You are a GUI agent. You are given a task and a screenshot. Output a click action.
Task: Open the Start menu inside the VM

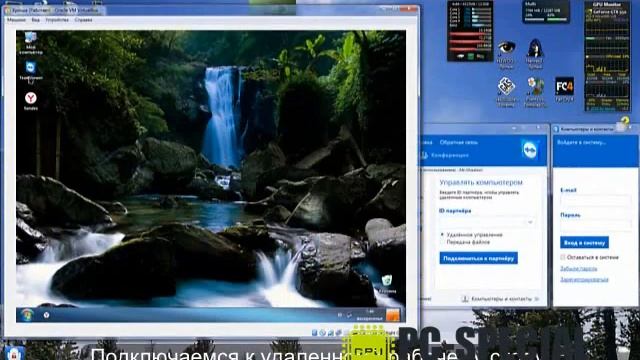pyautogui.click(x=27, y=315)
